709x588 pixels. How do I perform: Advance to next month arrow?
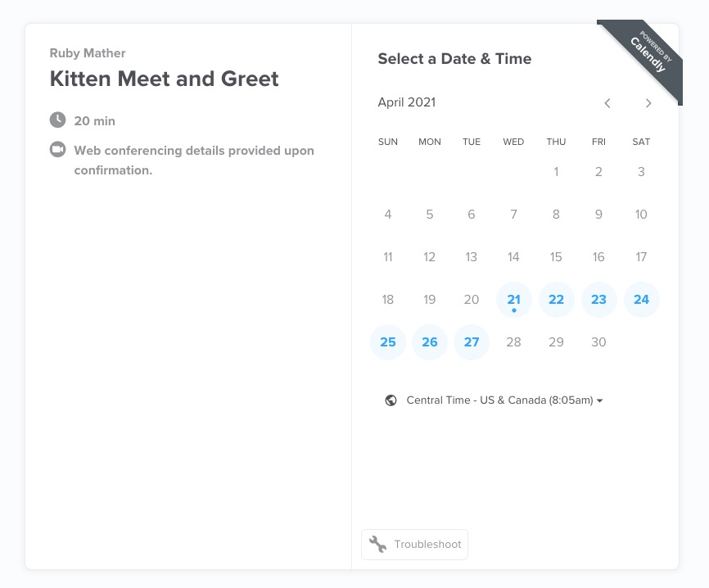pyautogui.click(x=648, y=103)
